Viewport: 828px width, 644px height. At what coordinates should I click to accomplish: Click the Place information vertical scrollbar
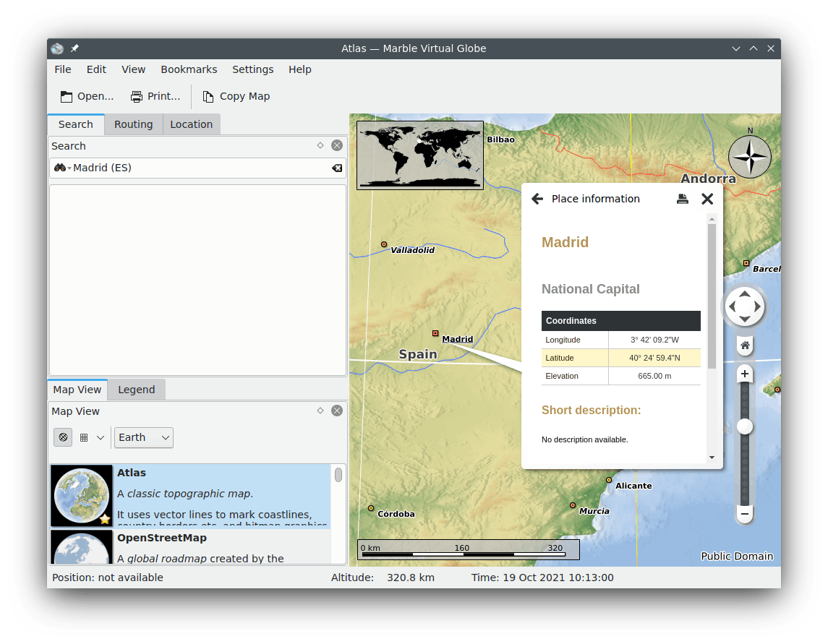pos(712,296)
